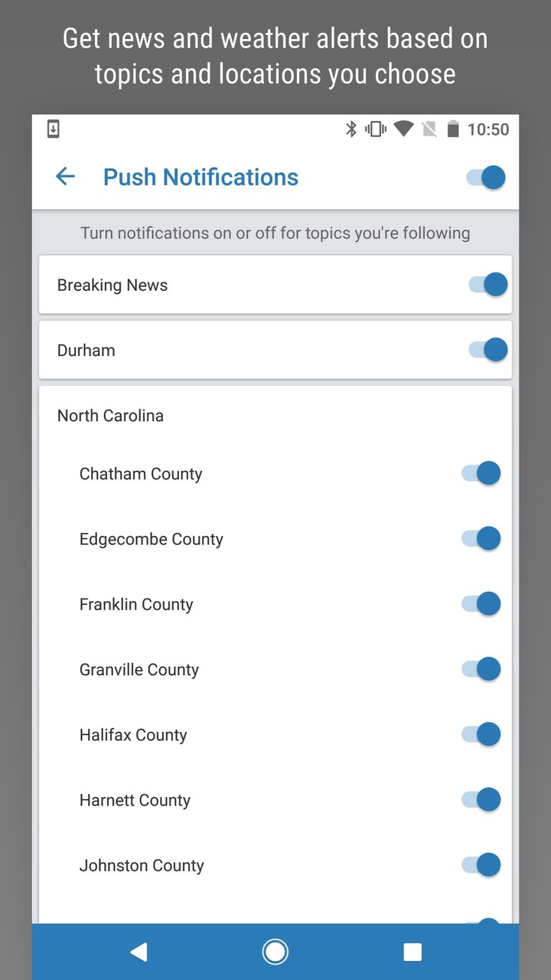Image resolution: width=551 pixels, height=980 pixels.
Task: Turn off the master Push Notifications switch
Action: coord(486,178)
